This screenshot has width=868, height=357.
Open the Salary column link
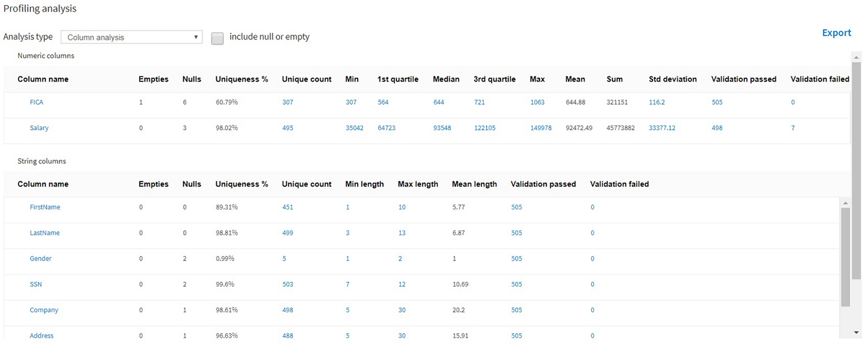39,128
